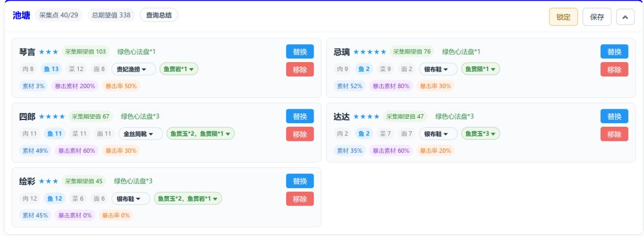Collapse the 池塘 panel with chevron button
The image size is (644, 236).
(625, 17)
